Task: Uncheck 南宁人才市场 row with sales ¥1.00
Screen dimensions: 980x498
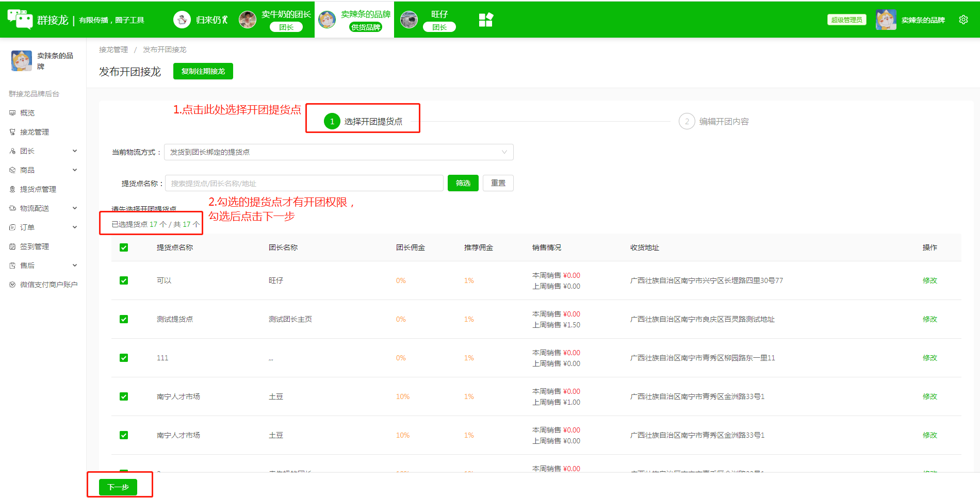Action: [x=124, y=396]
